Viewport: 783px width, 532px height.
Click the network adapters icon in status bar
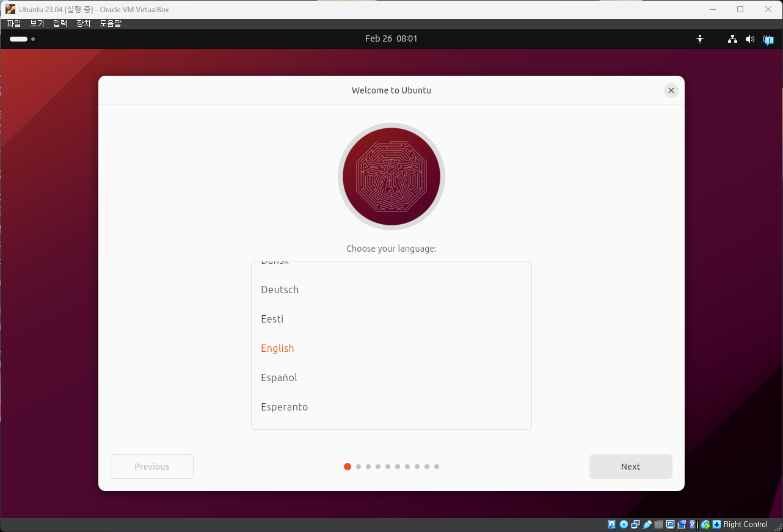pos(635,524)
